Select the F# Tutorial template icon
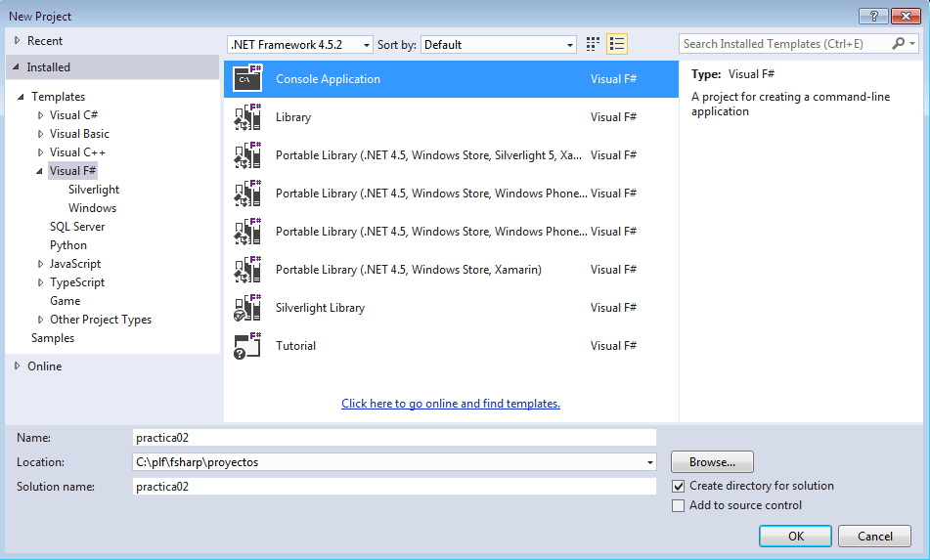930x560 pixels. [247, 346]
